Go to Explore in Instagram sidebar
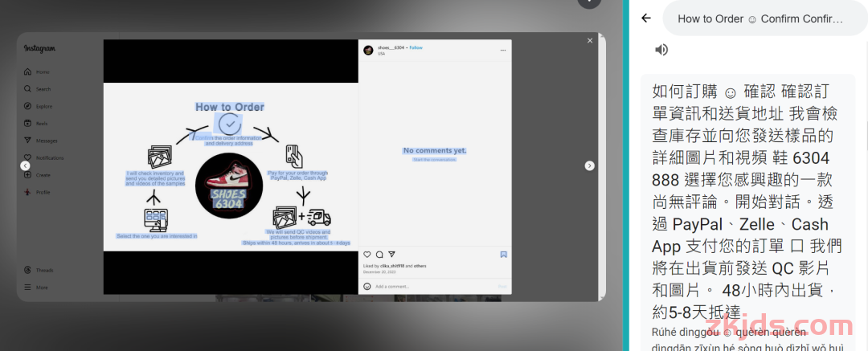This screenshot has height=351, width=868. point(37,106)
